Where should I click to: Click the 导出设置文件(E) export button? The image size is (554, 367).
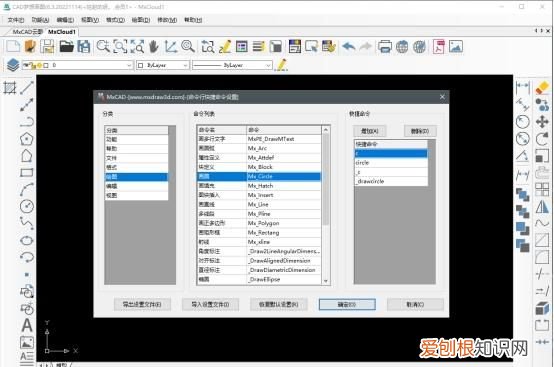click(142, 304)
